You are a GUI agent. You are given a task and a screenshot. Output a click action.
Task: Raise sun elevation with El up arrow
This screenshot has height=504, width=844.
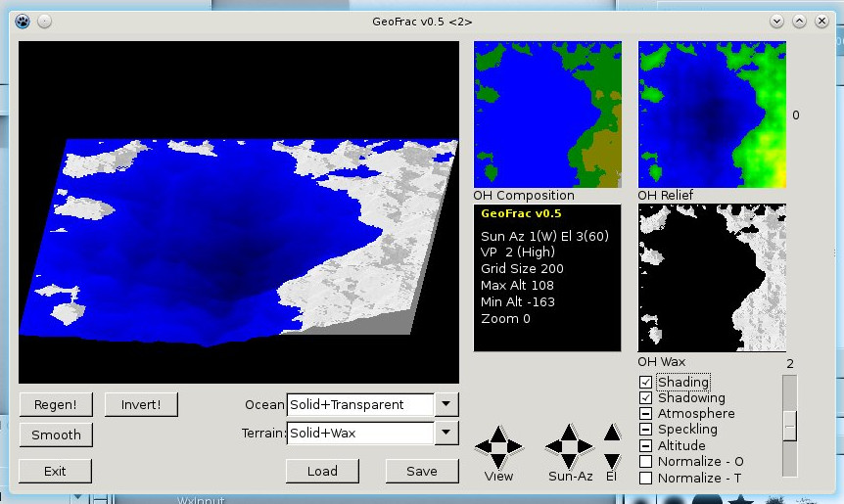click(x=612, y=433)
